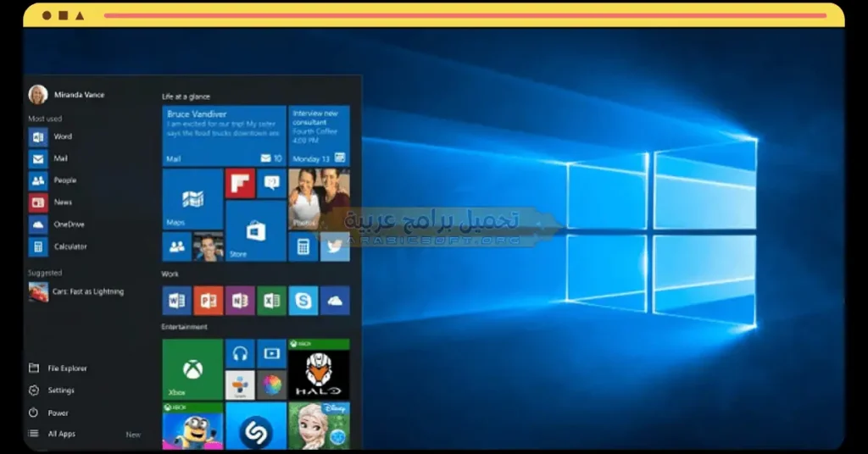Launch the red Flipboard tile
This screenshot has width=868, height=454.
pos(240,184)
